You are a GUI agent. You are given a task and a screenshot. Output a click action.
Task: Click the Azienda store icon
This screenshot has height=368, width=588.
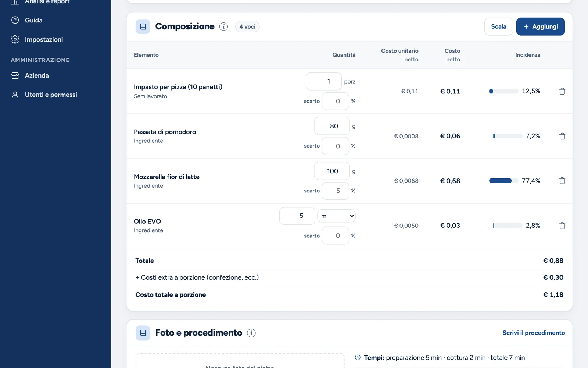pyautogui.click(x=15, y=75)
